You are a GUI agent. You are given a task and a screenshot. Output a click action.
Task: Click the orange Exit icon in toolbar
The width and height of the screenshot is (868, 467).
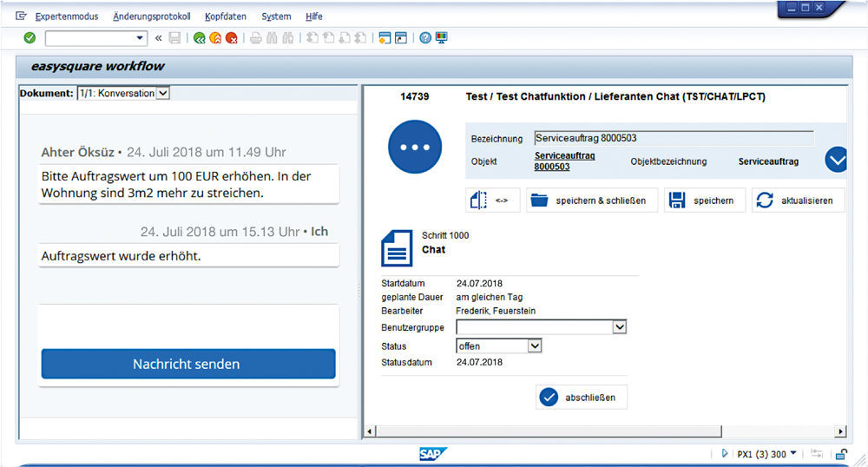click(215, 38)
